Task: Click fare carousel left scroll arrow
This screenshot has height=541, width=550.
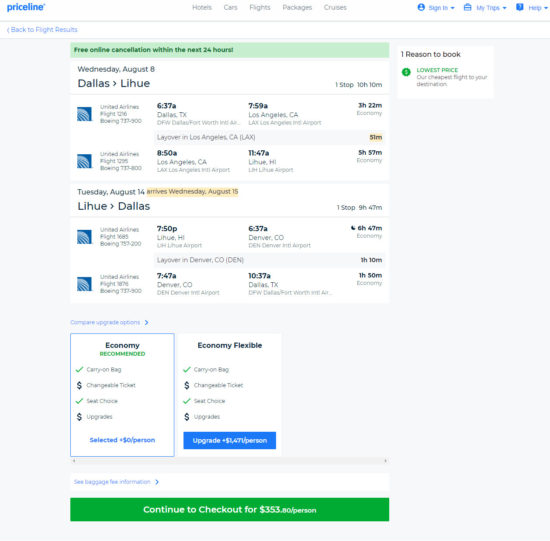Action: click(74, 461)
